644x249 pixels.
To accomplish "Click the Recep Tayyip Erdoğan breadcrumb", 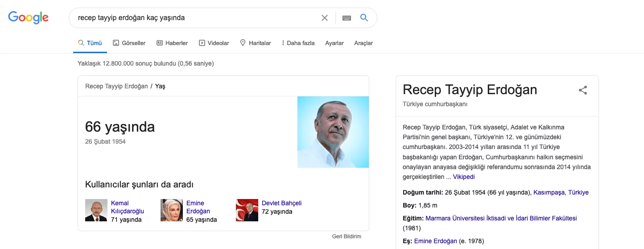I will pos(116,86).
